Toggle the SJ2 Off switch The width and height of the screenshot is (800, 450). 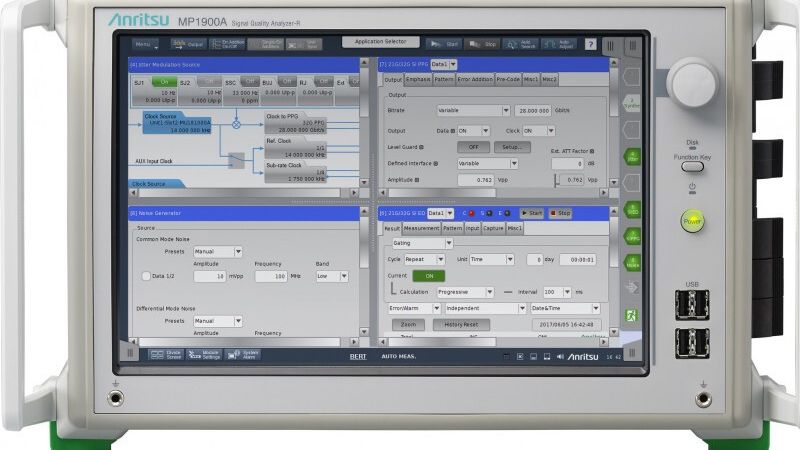click(x=209, y=82)
